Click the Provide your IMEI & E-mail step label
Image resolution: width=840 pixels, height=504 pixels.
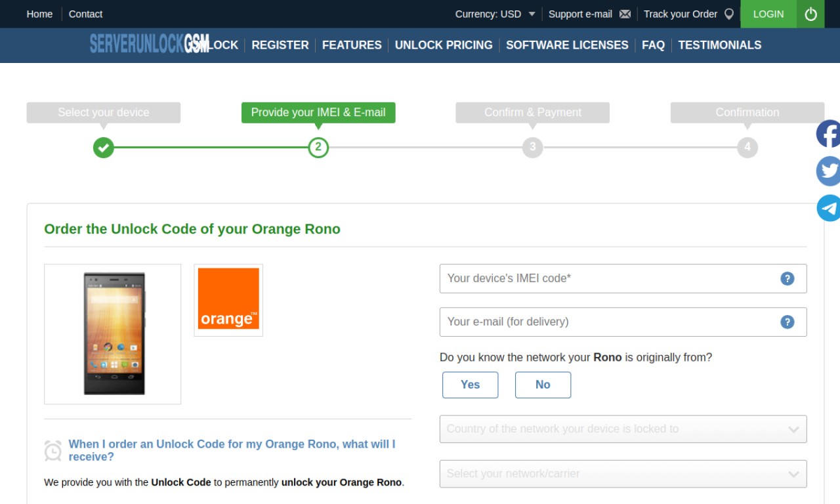tap(318, 112)
